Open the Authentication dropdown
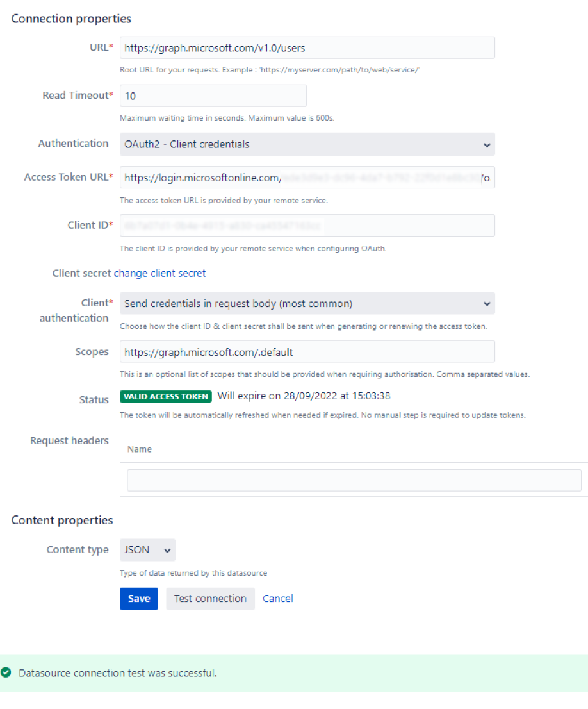This screenshot has height=709, width=588. 307,144
